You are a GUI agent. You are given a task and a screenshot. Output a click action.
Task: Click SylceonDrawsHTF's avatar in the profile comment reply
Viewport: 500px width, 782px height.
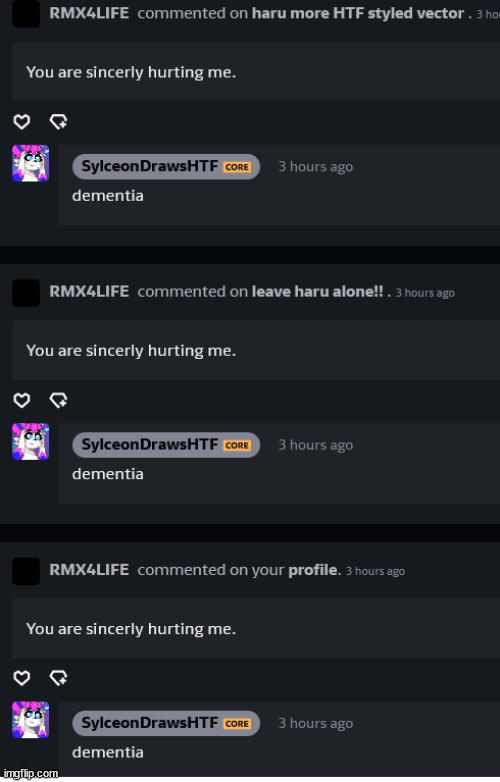[x=30, y=720]
